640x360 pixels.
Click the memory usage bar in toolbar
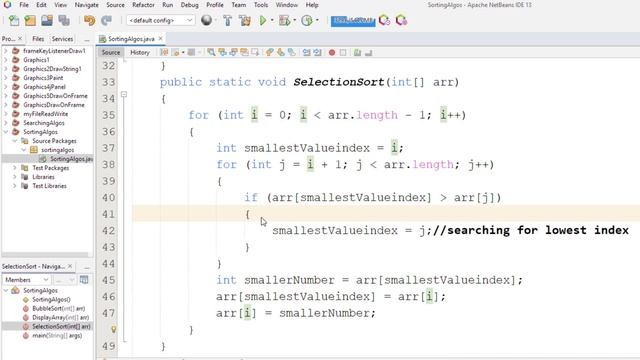click(353, 21)
